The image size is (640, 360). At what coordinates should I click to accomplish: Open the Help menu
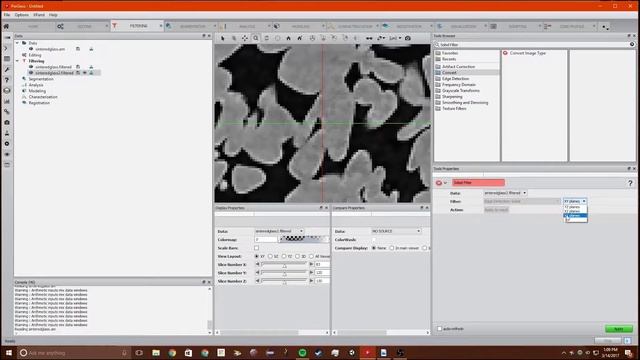53,15
